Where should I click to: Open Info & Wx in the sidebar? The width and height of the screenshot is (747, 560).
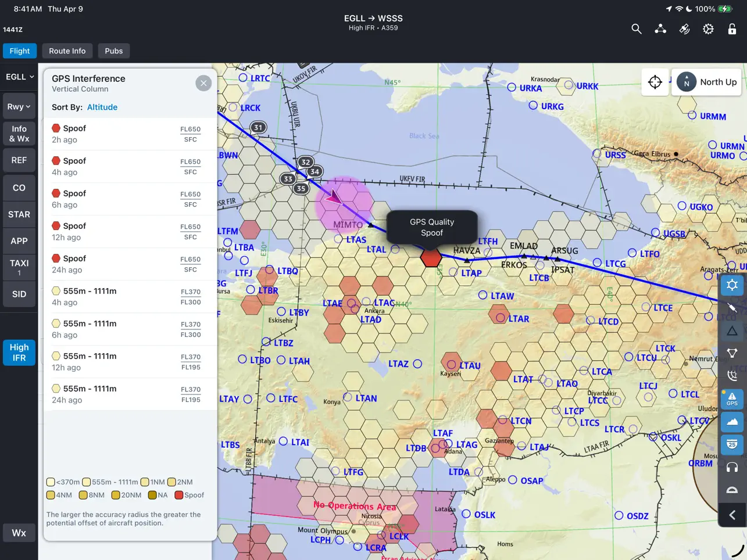[19, 134]
